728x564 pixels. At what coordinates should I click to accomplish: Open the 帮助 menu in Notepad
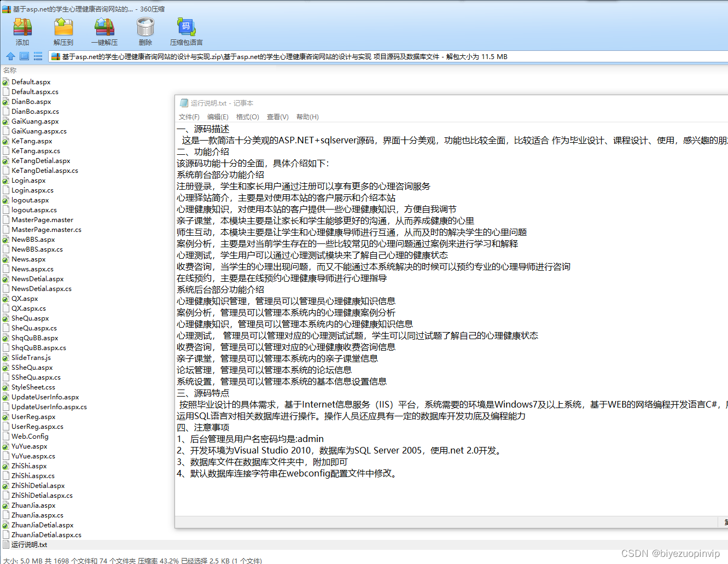point(307,117)
